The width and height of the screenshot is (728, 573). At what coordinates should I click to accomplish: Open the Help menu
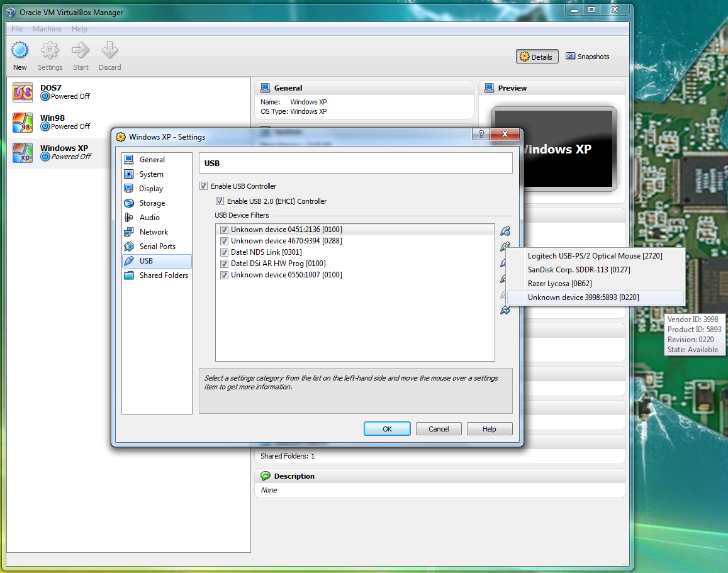(x=79, y=29)
